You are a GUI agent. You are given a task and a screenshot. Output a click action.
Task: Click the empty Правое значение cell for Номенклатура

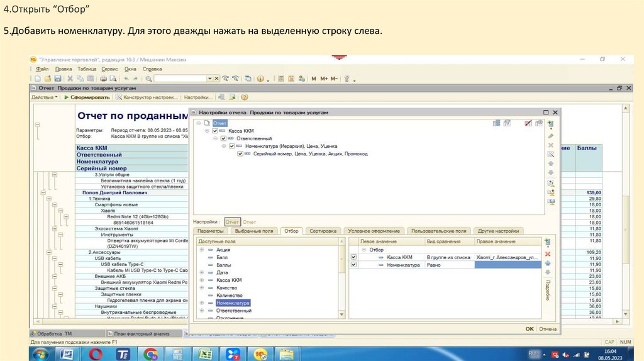pyautogui.click(x=507, y=265)
